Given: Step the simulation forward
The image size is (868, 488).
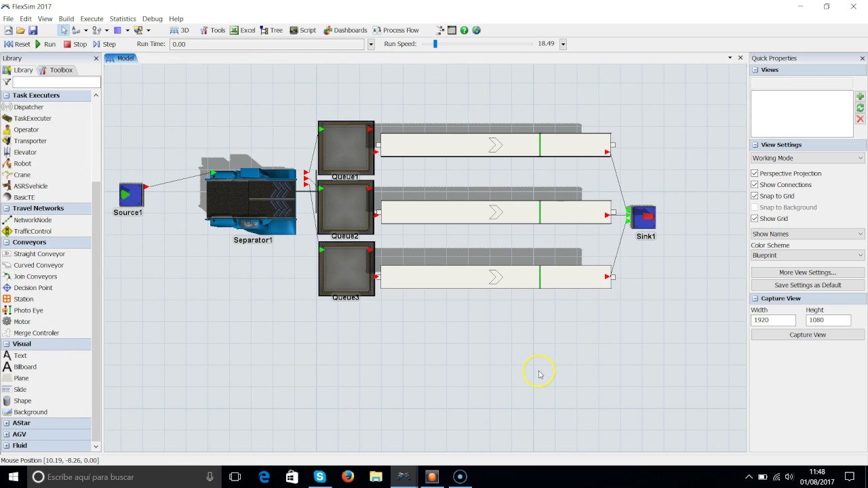Looking at the screenshot, I should tap(104, 44).
